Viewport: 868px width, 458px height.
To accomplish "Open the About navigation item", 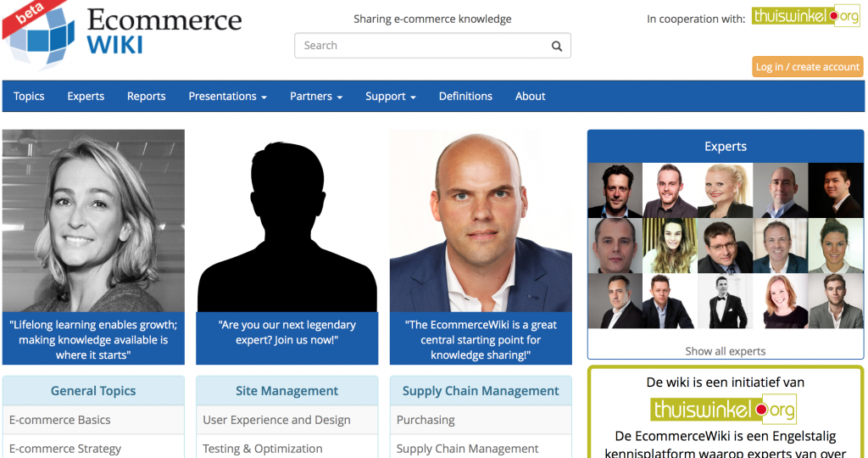I will pos(530,97).
